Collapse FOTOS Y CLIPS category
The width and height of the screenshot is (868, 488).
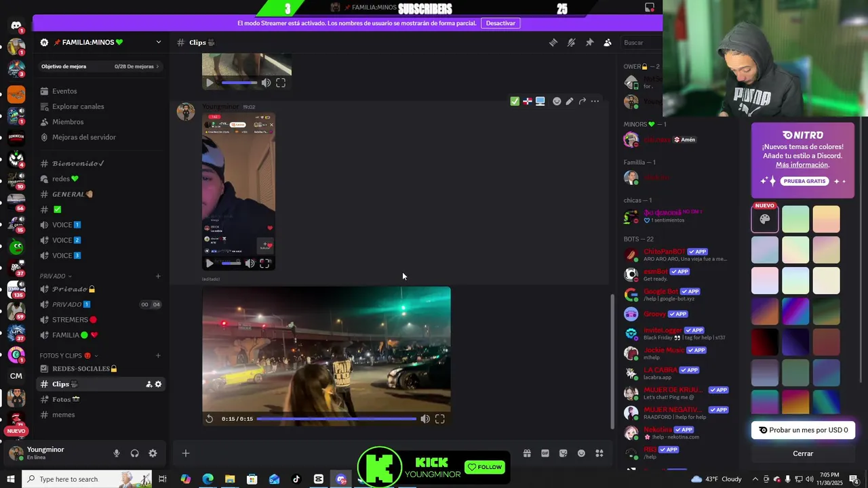(x=68, y=355)
